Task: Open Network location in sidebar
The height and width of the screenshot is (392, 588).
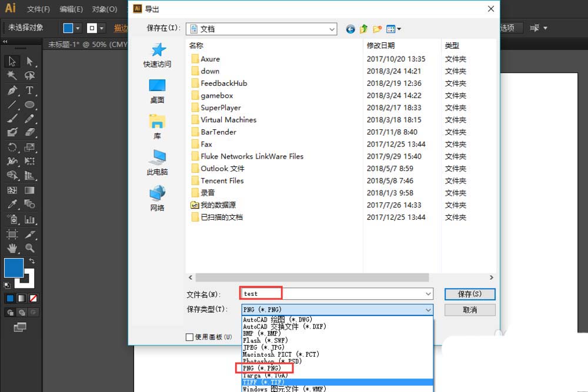Action: point(157,199)
